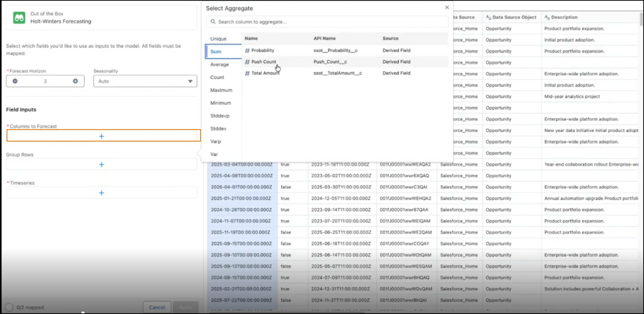Image resolution: width=644 pixels, height=314 pixels.
Task: Click the text type icon beside Description
Action: click(x=547, y=17)
